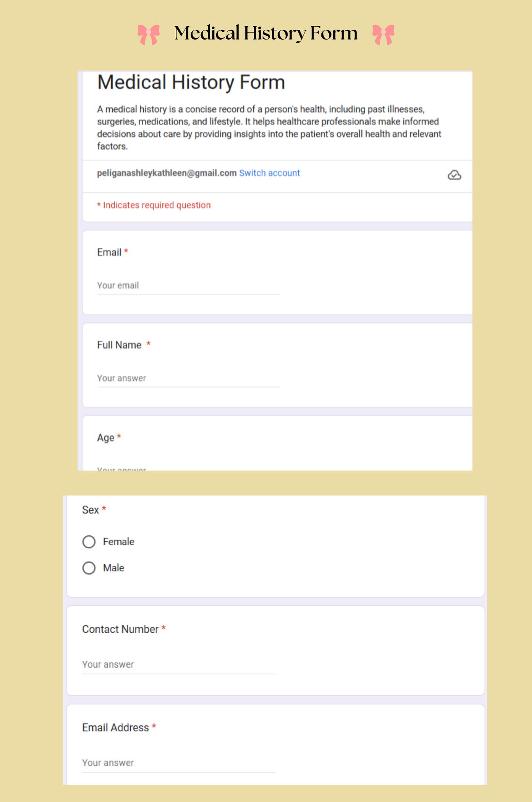The height and width of the screenshot is (802, 532).
Task: Click the Contact Number answer field
Action: coord(179,665)
